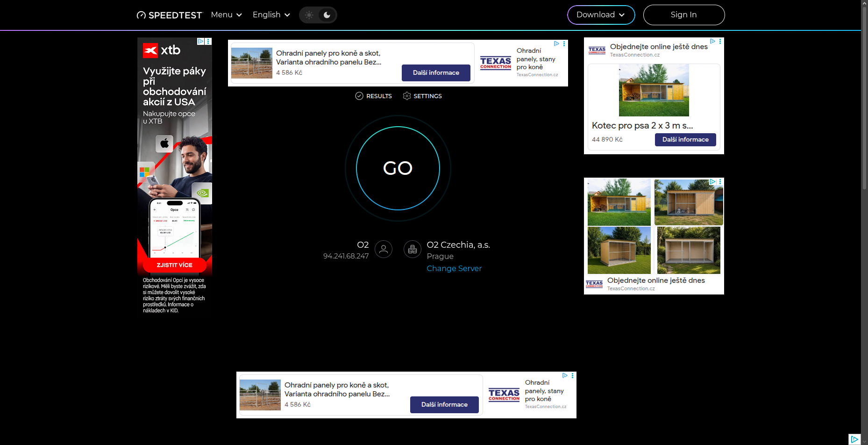Image resolution: width=868 pixels, height=445 pixels.
Task: Click Objednejte online ještě dnes in lower right ad
Action: [656, 280]
